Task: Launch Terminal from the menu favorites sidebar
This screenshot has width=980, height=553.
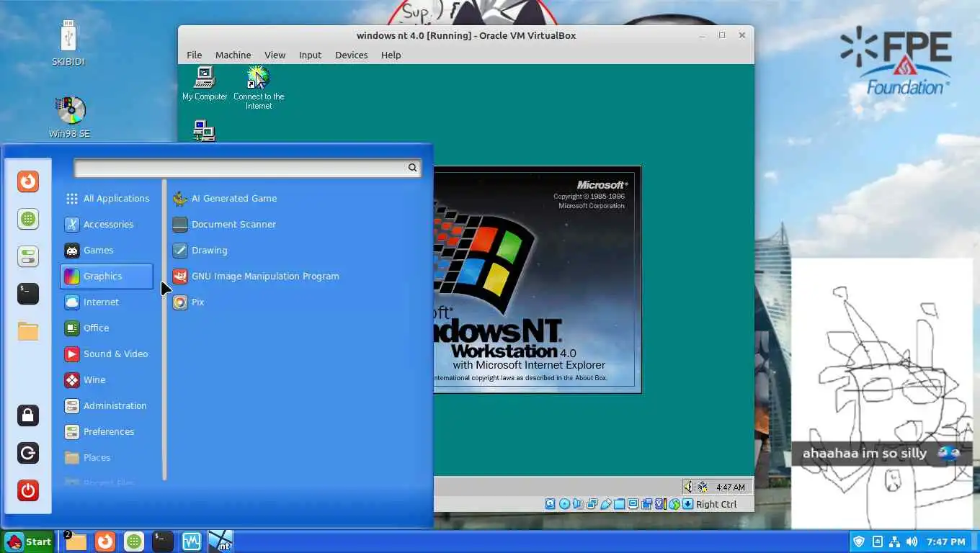Action: (28, 294)
